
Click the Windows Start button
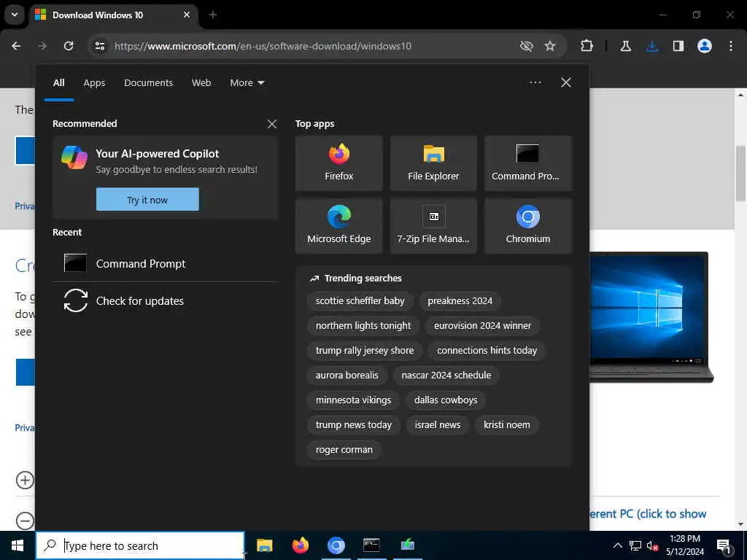pos(18,545)
